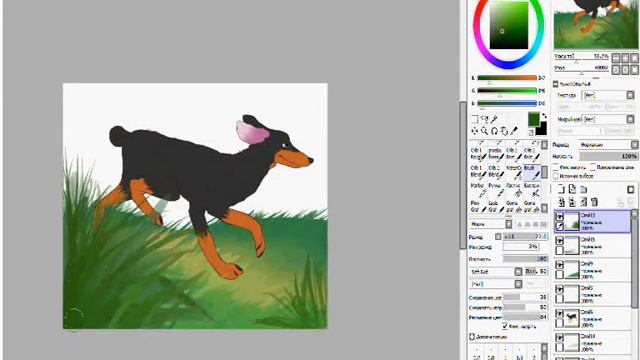Choose the Pen Gral brush
This screenshot has height=360, width=640.
click(x=478, y=207)
